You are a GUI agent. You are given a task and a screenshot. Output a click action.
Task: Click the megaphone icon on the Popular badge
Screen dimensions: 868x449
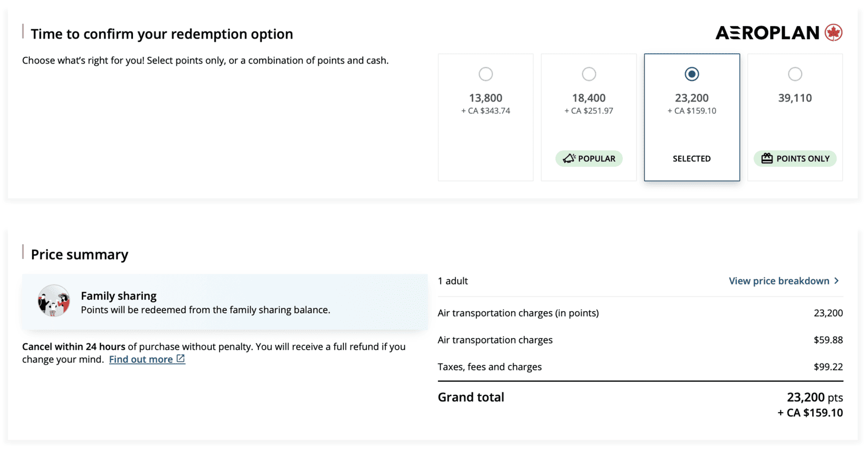569,159
